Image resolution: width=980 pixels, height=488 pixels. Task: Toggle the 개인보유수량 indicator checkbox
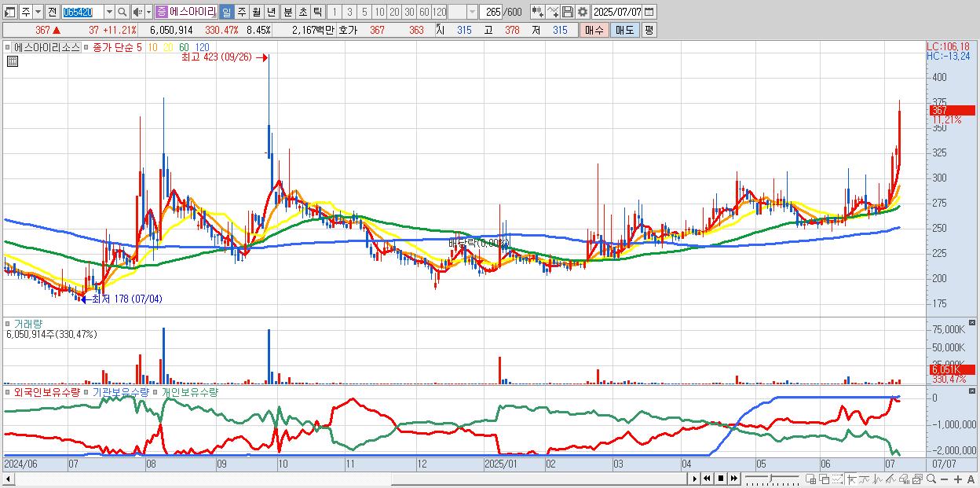pyautogui.click(x=156, y=391)
